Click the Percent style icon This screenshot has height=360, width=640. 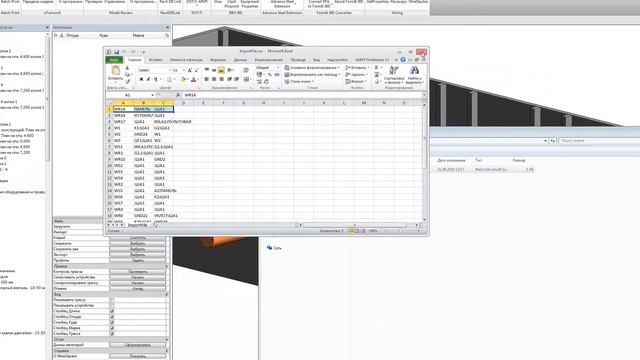269,75
